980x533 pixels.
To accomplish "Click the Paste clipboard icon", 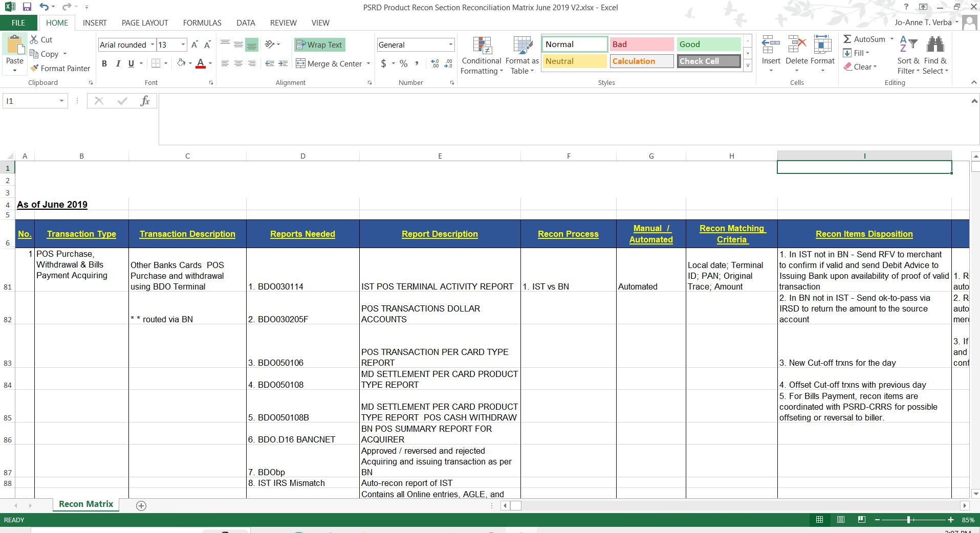I will point(15,45).
